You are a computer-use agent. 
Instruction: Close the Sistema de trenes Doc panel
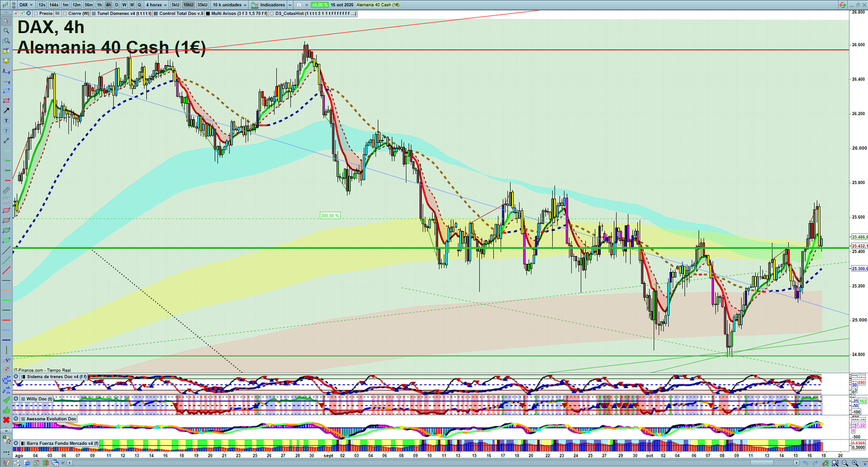(x=16, y=376)
